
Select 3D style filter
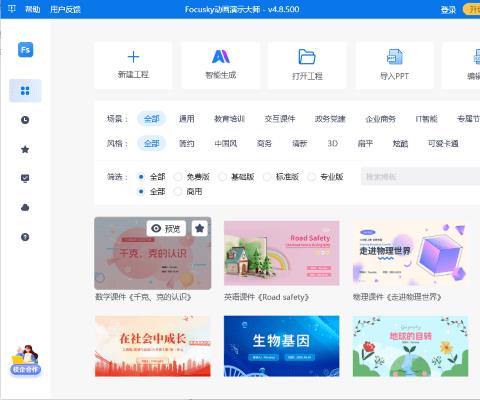pyautogui.click(x=332, y=144)
